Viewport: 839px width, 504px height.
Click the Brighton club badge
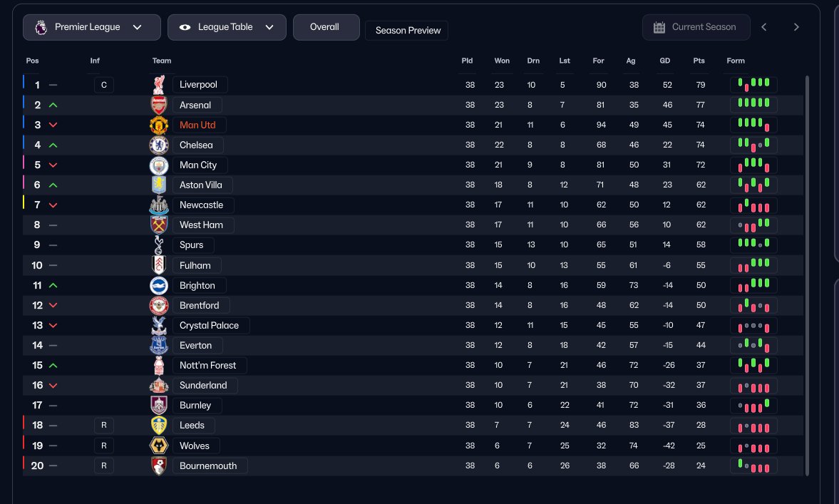coord(159,286)
